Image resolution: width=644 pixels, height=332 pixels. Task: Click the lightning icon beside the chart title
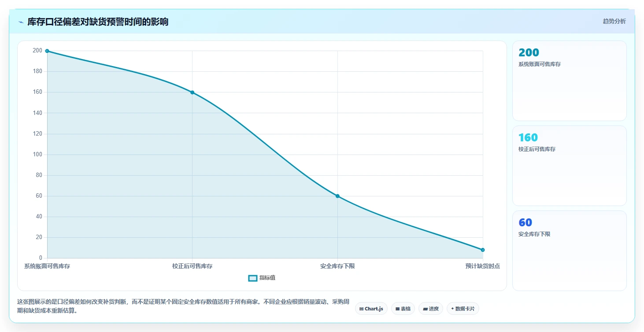click(x=21, y=22)
